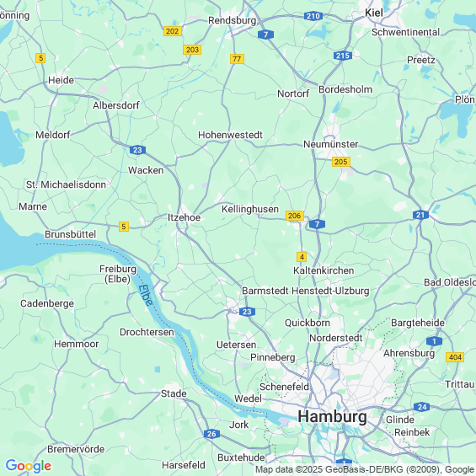This screenshot has height=476, width=476.
Task: Click the blue 215 highway shield
Action: point(343,56)
